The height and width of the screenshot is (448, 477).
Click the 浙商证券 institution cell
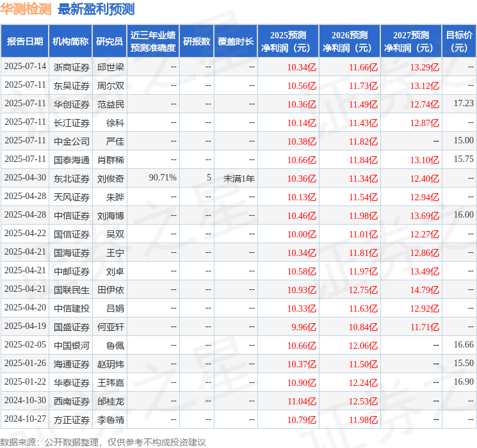click(x=72, y=67)
